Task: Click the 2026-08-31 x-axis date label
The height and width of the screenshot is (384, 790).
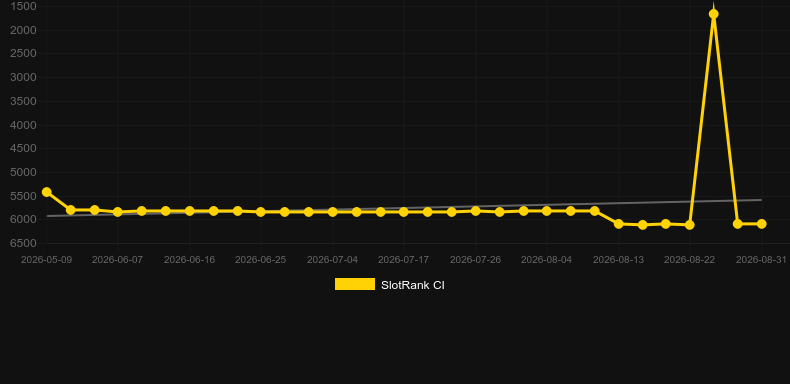Action: pos(761,260)
